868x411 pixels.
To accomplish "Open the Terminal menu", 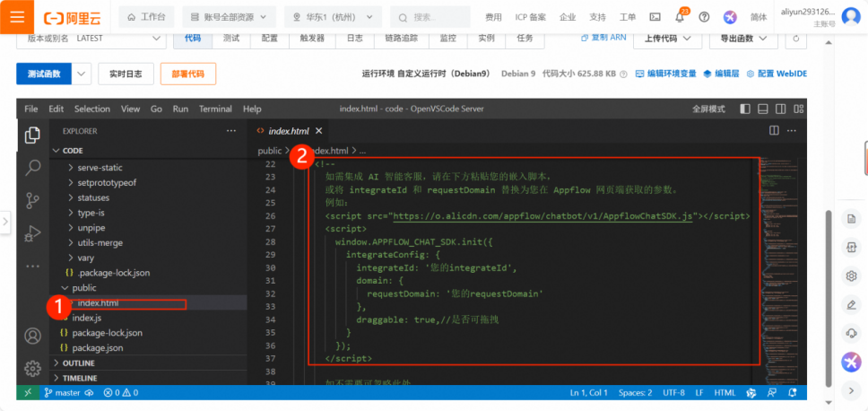I will point(215,109).
